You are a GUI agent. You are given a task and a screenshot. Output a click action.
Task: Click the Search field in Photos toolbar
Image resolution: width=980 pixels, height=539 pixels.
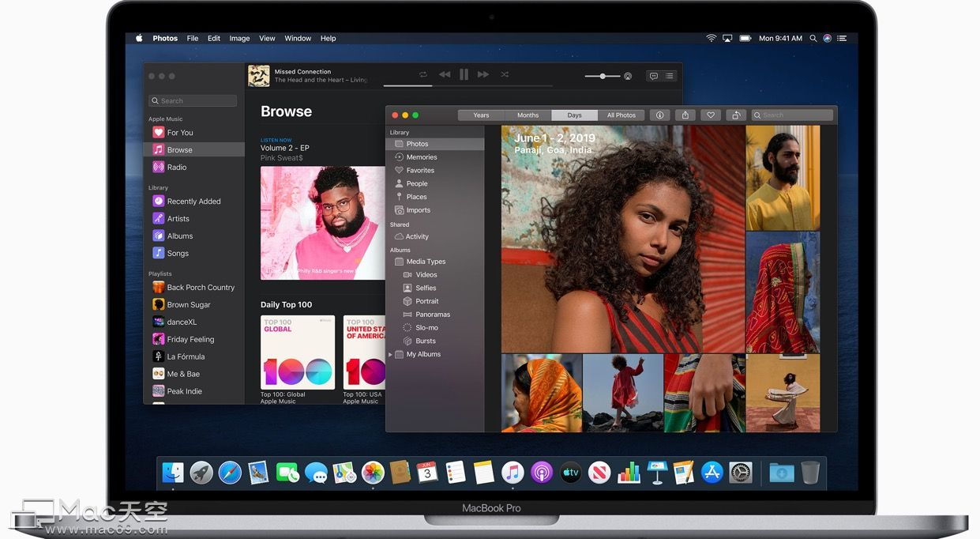[x=792, y=115]
